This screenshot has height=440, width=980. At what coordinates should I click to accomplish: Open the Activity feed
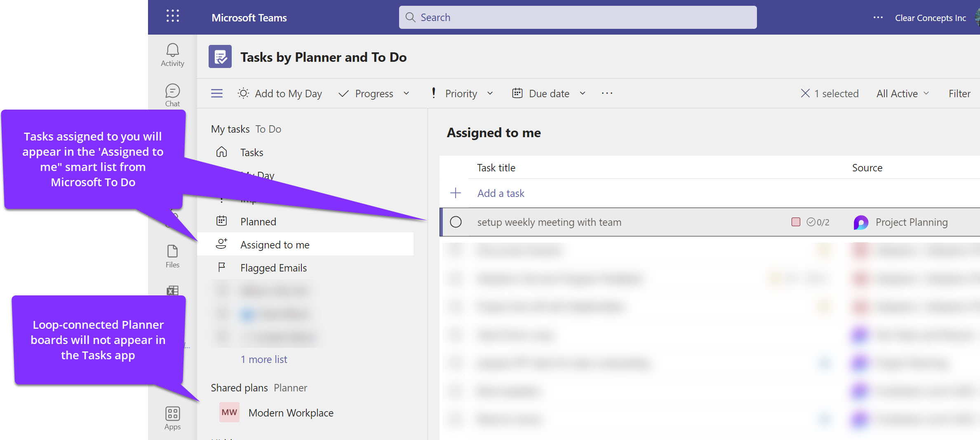[172, 55]
